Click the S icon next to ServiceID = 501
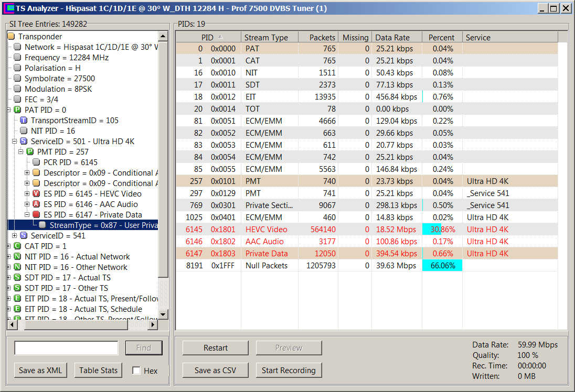The image size is (575, 392). [24, 141]
